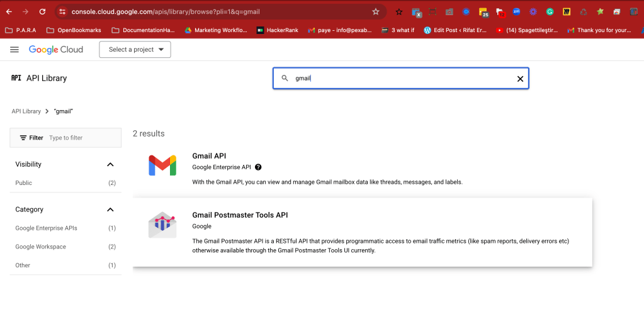Image resolution: width=644 pixels, height=329 pixels.
Task: Open the paye - info@pexab... bookmark
Action: (x=340, y=30)
